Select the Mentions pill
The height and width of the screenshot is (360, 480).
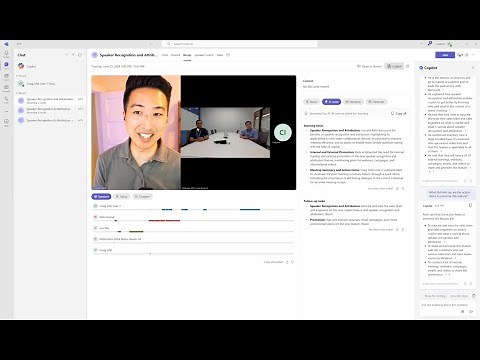[x=353, y=102]
